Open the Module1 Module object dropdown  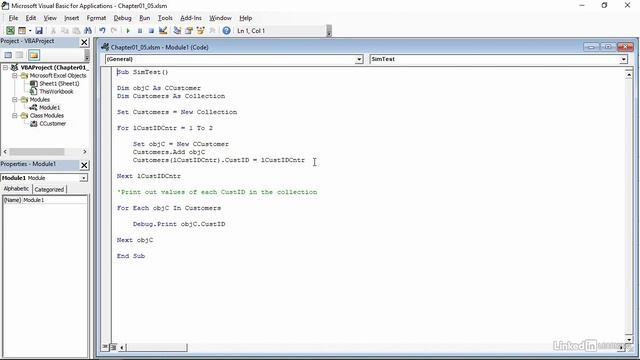tap(83, 178)
